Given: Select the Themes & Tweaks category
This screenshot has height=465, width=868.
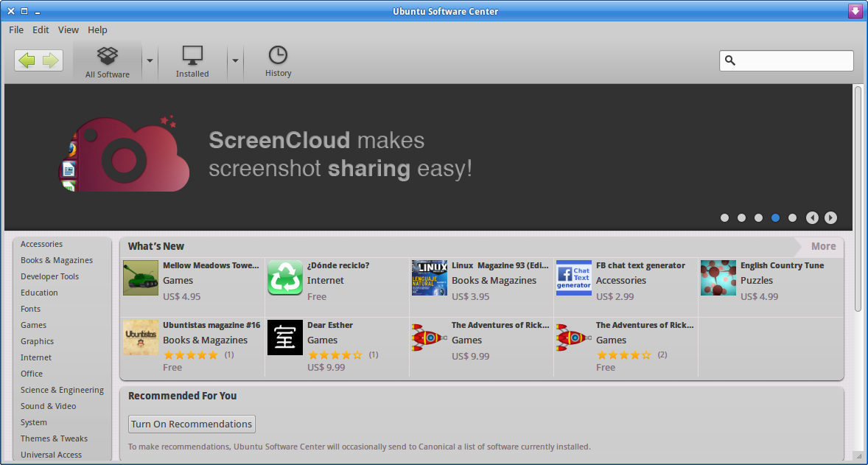Looking at the screenshot, I should [x=55, y=438].
